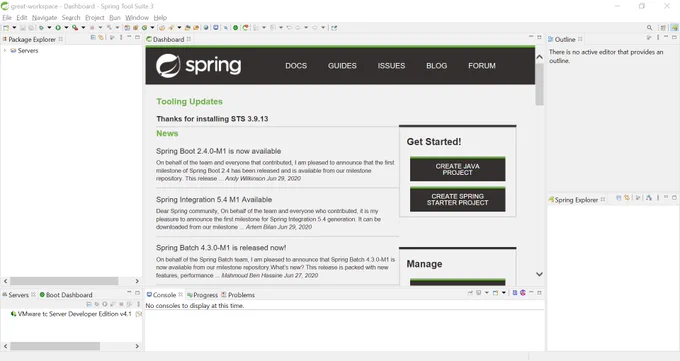Click Servers view horizontal scrollbar thumb
Image resolution: width=680 pixels, height=361 pixels.
(55, 346)
